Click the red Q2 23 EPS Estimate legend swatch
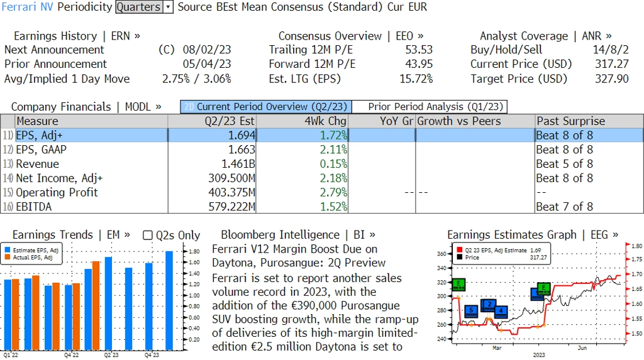This screenshot has height=360, width=644. tap(459, 250)
